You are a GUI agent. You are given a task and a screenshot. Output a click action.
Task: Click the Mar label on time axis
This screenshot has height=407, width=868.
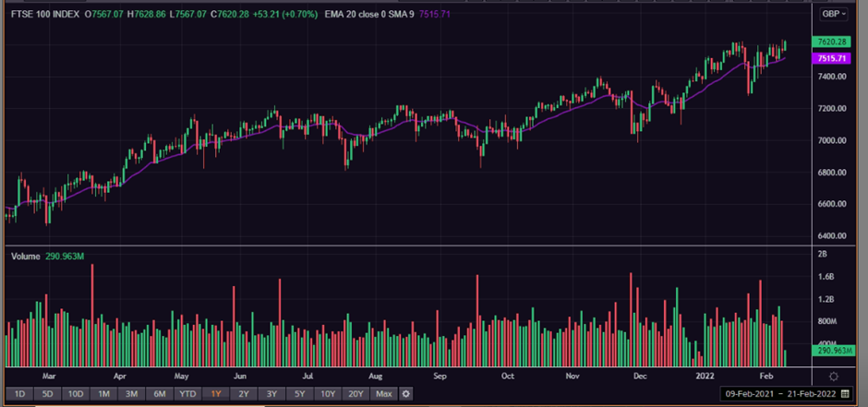(49, 376)
